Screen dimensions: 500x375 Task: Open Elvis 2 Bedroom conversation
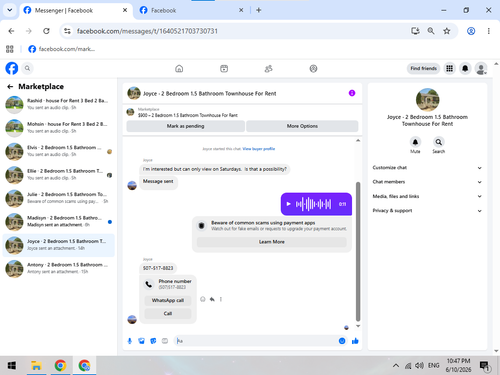click(x=59, y=151)
